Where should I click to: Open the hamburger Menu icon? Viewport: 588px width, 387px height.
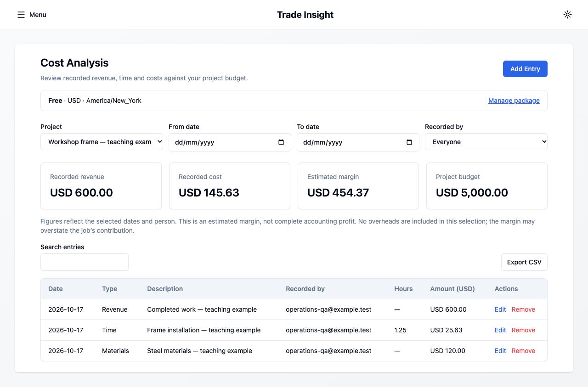21,15
